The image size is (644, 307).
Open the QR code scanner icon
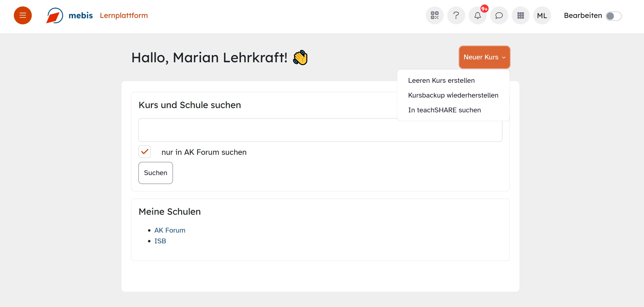click(x=435, y=16)
